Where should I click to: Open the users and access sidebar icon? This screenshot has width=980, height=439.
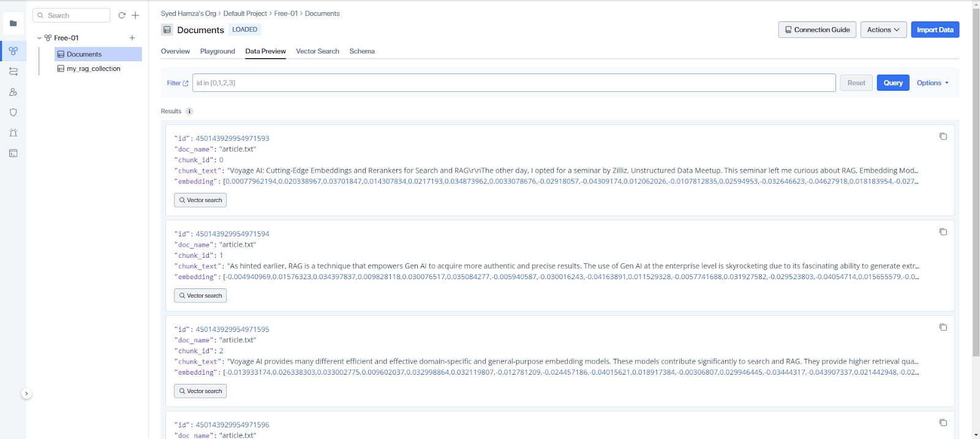click(13, 92)
